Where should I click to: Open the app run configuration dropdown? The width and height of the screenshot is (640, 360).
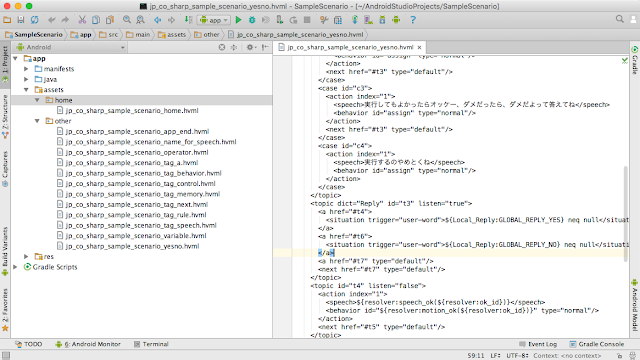click(x=214, y=20)
